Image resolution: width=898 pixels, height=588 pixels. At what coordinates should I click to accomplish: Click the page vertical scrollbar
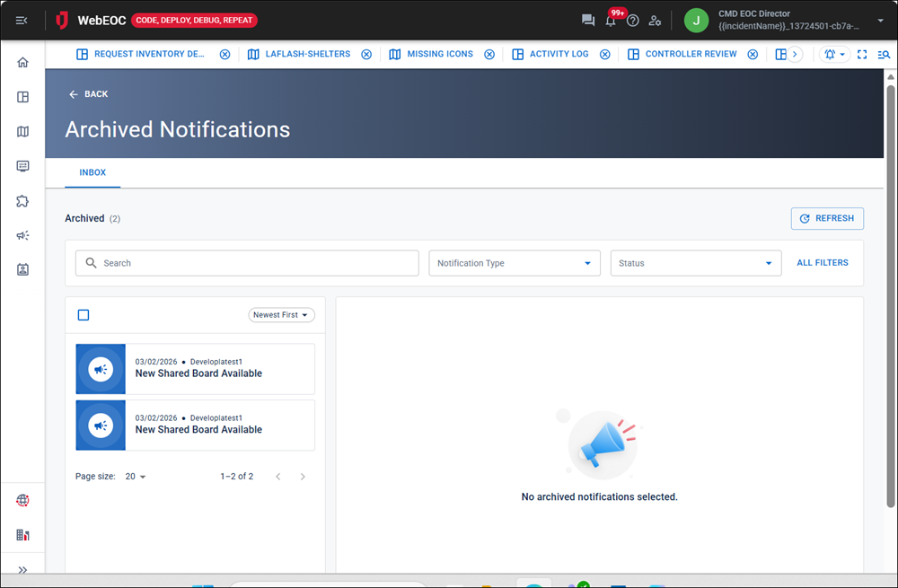[890, 295]
